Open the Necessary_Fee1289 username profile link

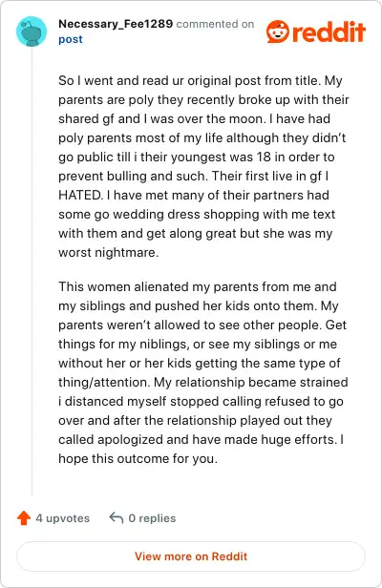coord(116,24)
